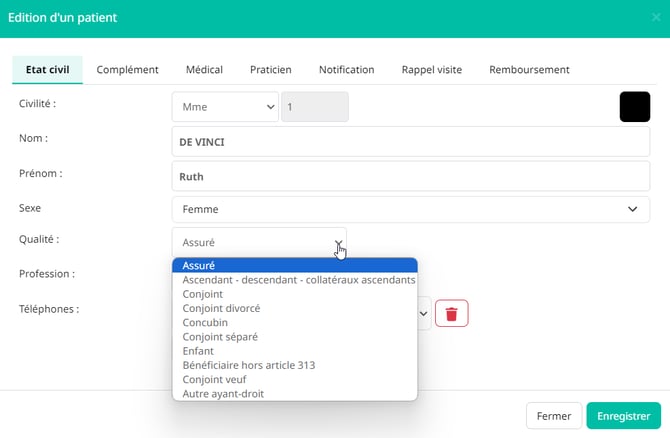This screenshot has height=438, width=670.
Task: Open the Sexe Femme dropdown
Action: coord(410,209)
